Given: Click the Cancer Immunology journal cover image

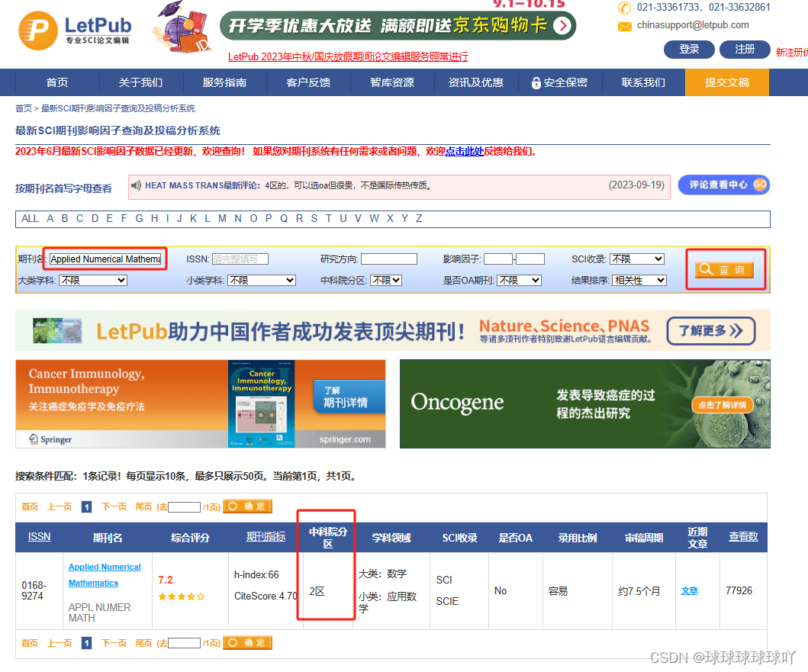Looking at the screenshot, I should [261, 404].
